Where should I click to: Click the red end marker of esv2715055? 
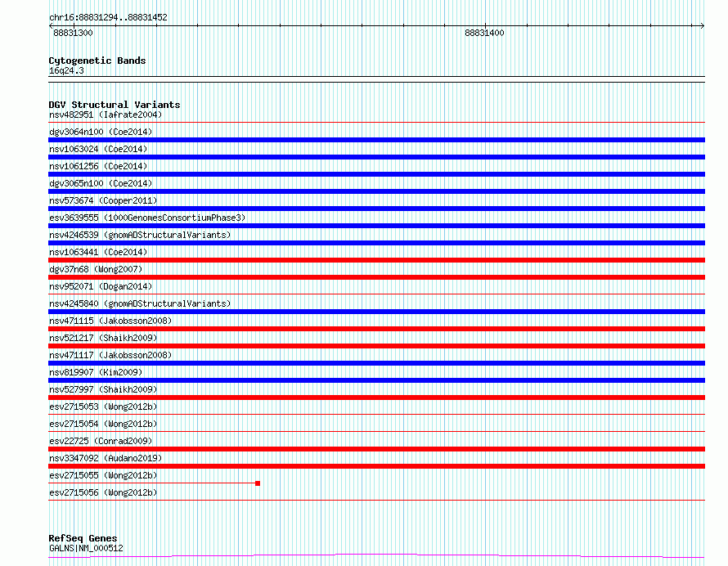click(x=258, y=483)
